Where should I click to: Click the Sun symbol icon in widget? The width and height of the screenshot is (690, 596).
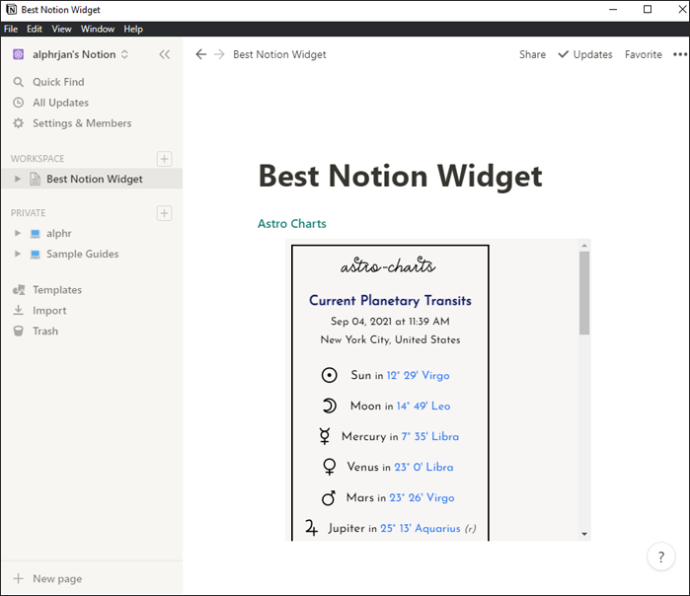[x=329, y=375]
